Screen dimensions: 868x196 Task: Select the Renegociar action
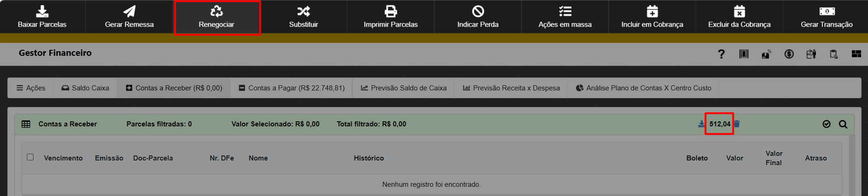tap(217, 17)
